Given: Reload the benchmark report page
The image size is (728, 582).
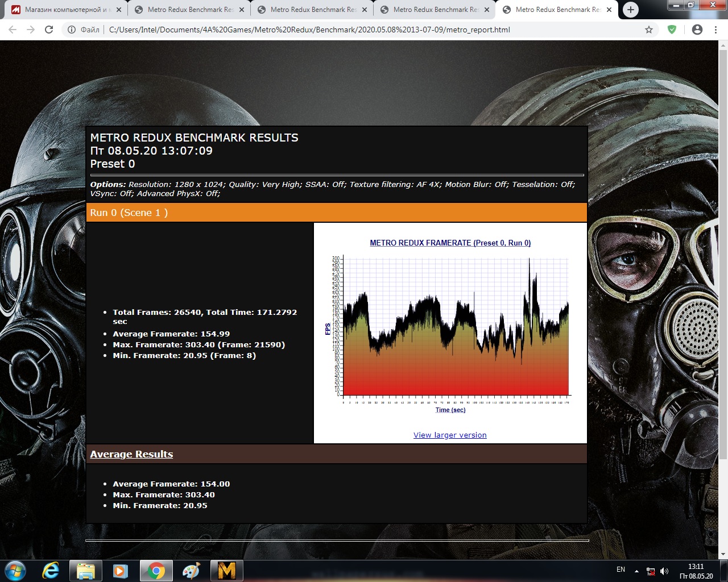Looking at the screenshot, I should point(49,30).
